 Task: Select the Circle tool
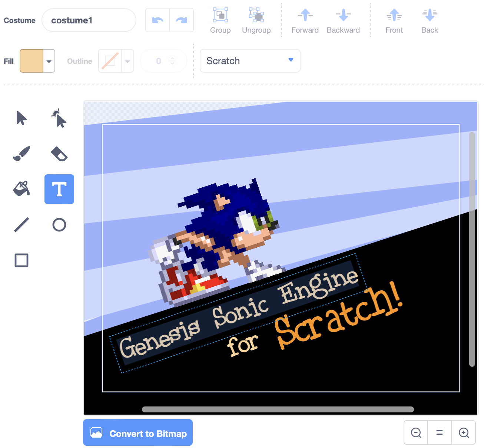tap(59, 225)
